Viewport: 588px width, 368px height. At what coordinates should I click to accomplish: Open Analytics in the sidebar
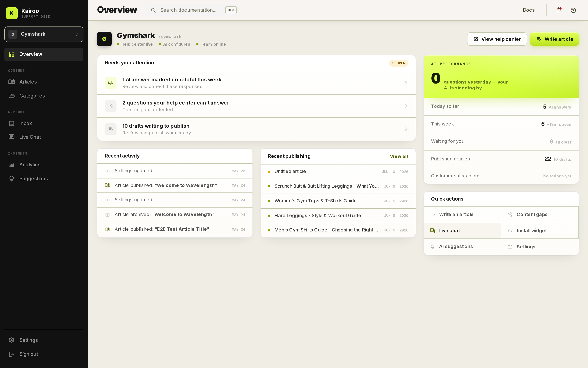(44, 165)
